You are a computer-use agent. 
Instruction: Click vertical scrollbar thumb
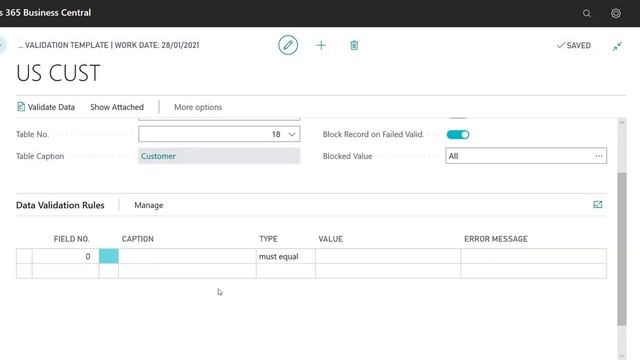(621, 249)
